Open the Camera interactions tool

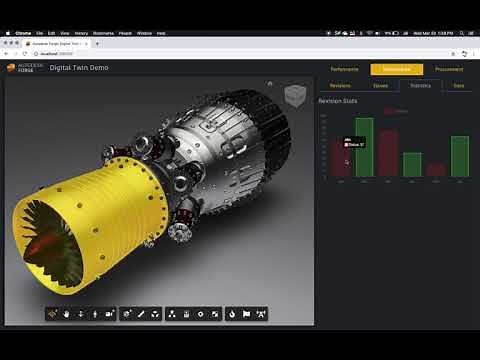point(109,314)
